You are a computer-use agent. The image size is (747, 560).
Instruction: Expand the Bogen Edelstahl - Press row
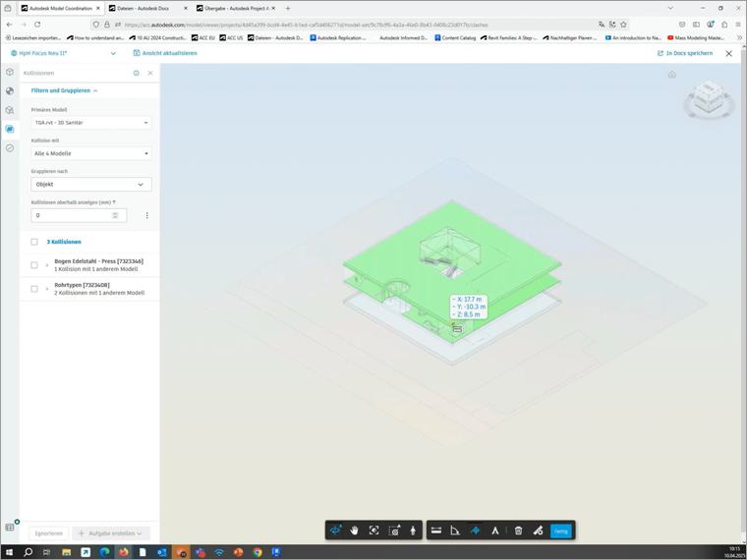[47, 265]
